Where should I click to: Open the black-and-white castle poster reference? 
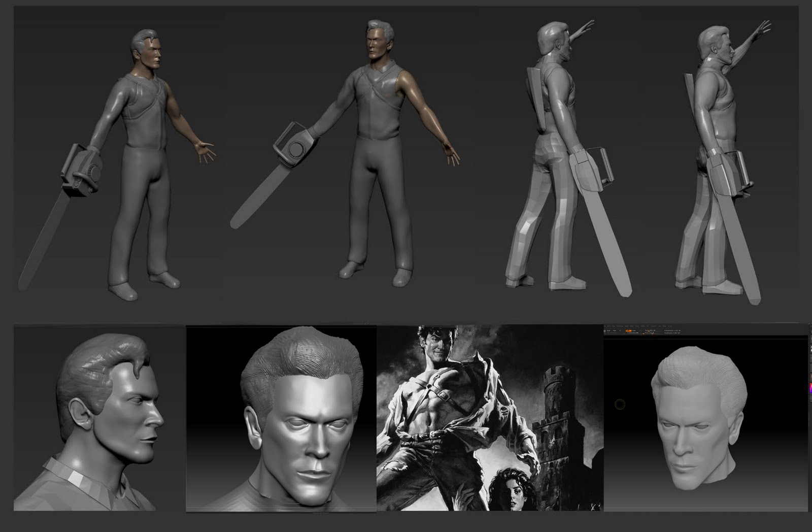tap(490, 418)
